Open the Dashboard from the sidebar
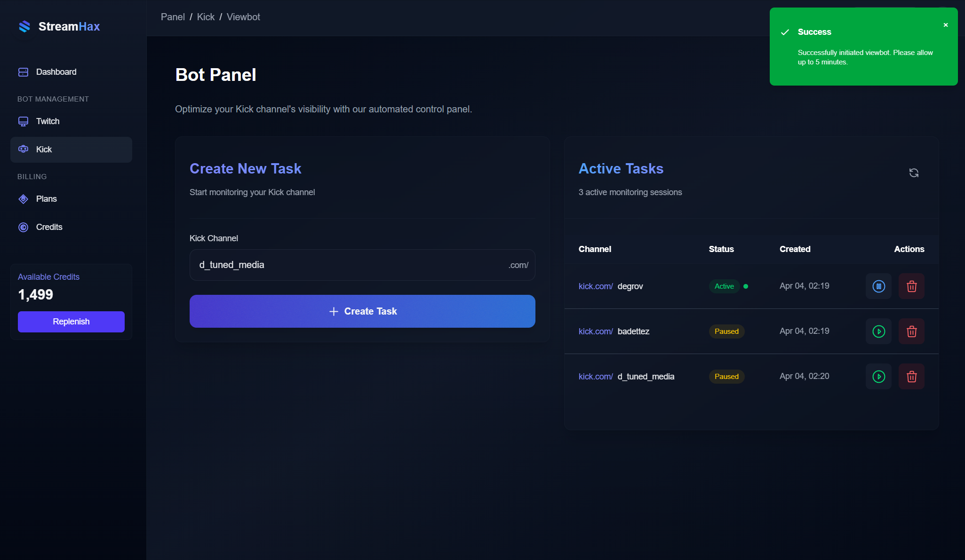Viewport: 965px width, 560px height. [x=56, y=71]
